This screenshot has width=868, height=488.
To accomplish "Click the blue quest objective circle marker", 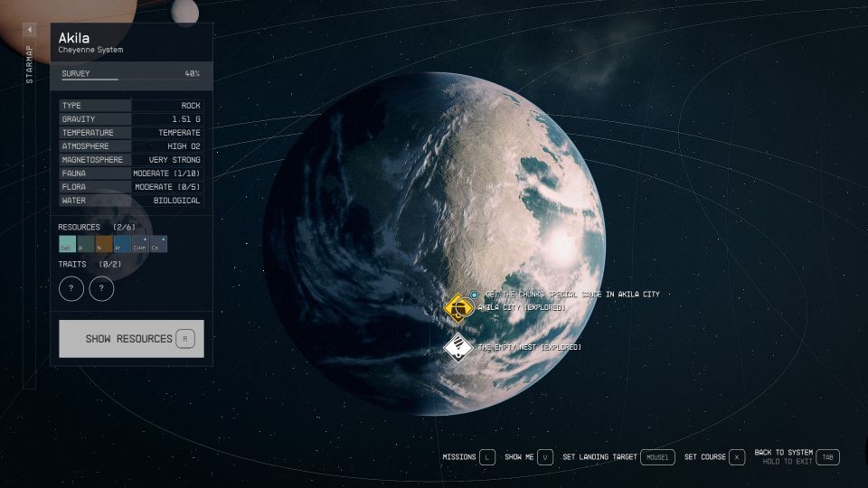I will click(x=474, y=295).
